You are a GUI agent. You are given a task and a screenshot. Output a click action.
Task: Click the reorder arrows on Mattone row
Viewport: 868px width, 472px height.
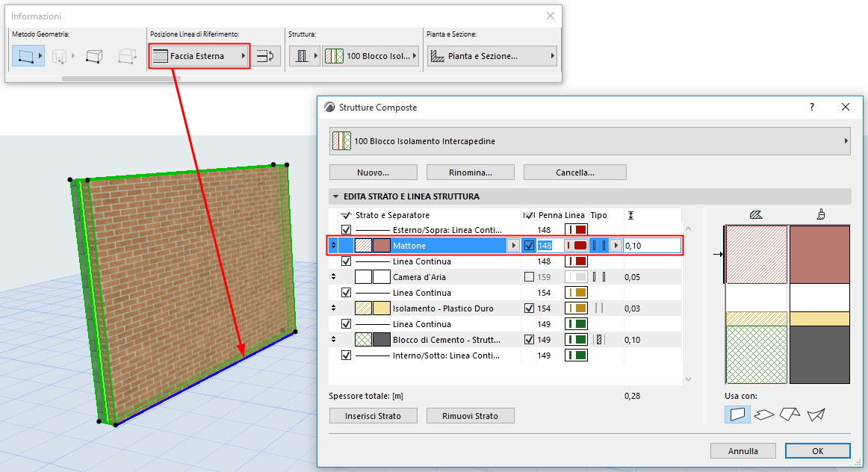tap(333, 246)
